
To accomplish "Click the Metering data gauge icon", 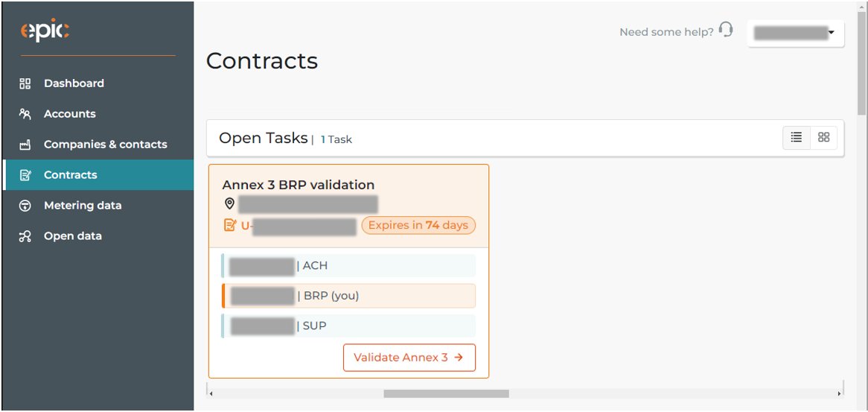I will point(25,206).
